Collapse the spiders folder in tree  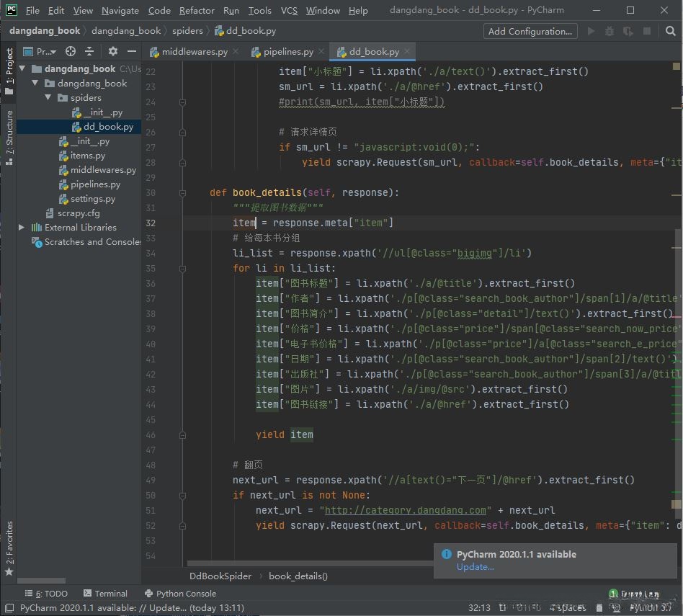click(x=49, y=98)
